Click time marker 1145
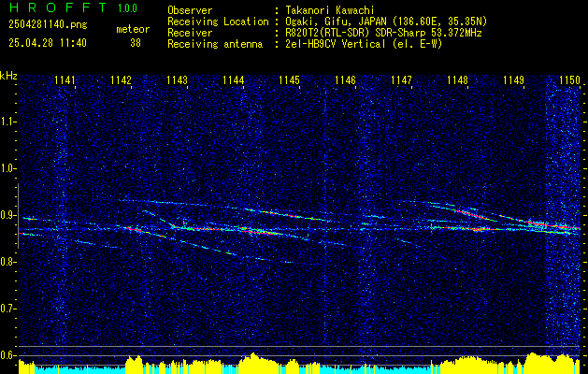The width and height of the screenshot is (588, 374). click(290, 80)
